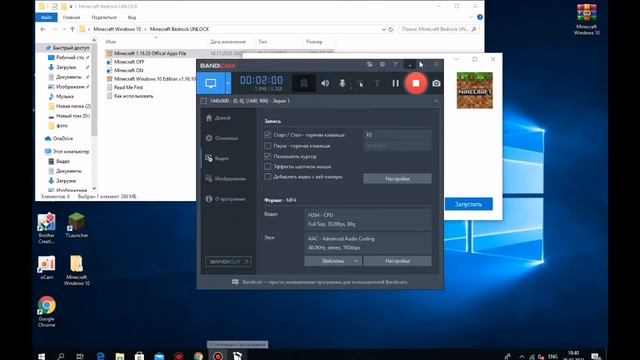Click the Настройки button in the Запись section
Screen dimensions: 640x360
pyautogui.click(x=397, y=179)
